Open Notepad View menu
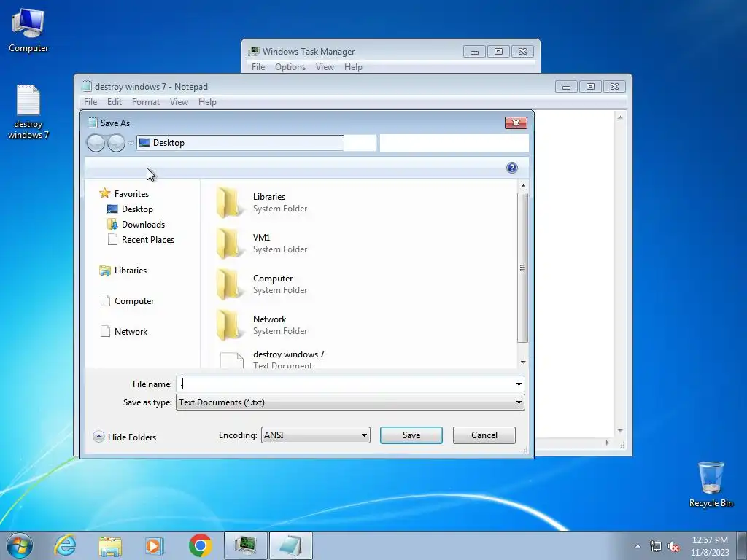This screenshot has height=560, width=747. pos(179,102)
